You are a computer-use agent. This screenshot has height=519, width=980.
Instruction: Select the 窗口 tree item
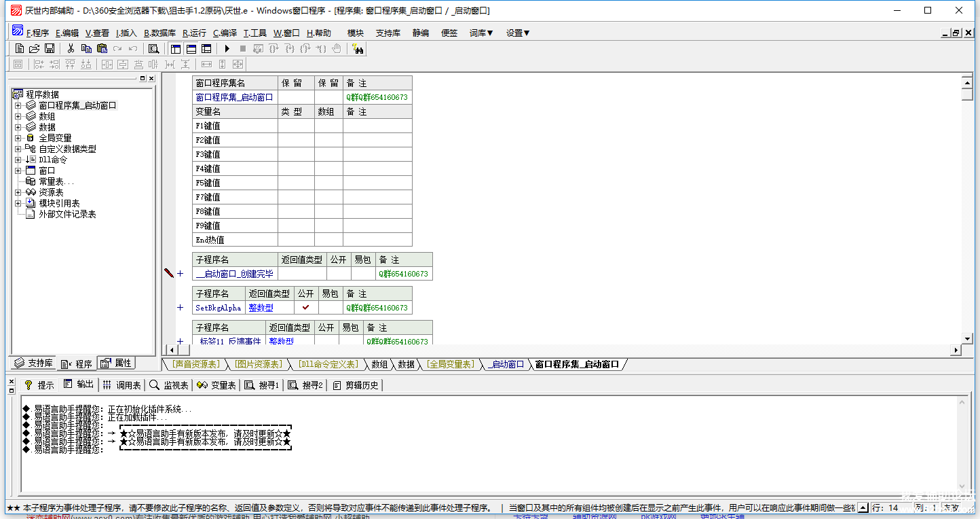point(47,171)
